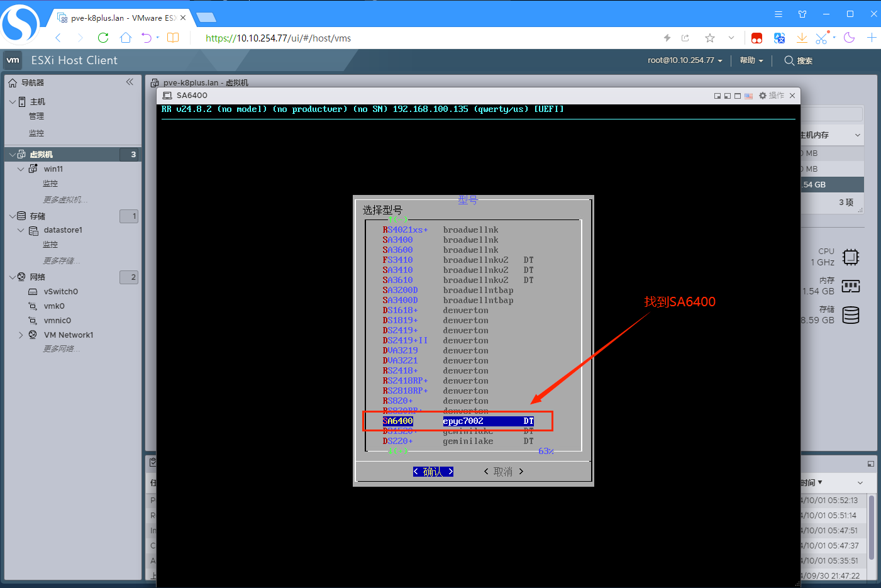Open browser home page icon
This screenshot has width=881, height=588.
tap(126, 38)
